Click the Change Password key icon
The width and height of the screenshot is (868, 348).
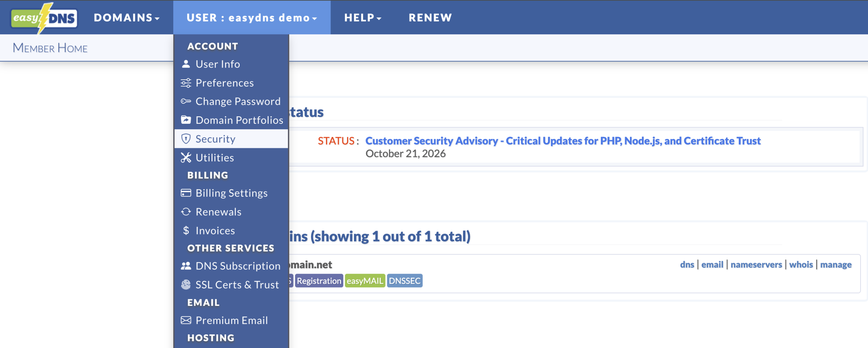[186, 101]
